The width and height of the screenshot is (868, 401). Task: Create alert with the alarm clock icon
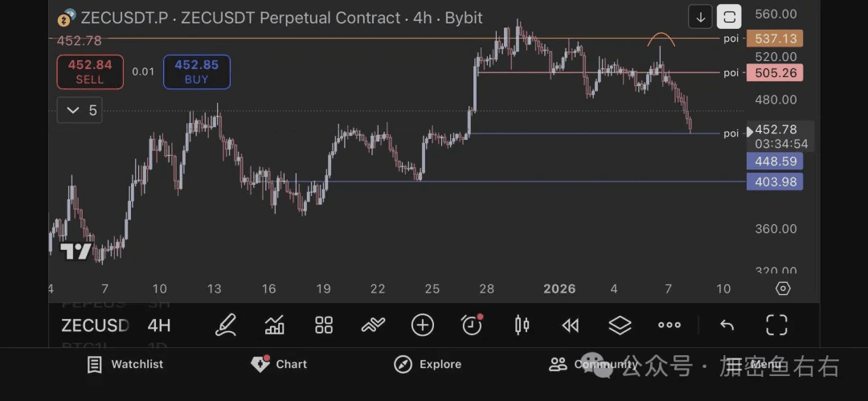click(x=473, y=325)
